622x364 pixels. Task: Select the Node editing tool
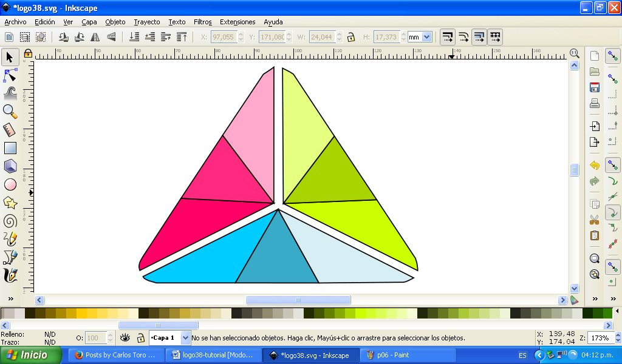(x=10, y=75)
